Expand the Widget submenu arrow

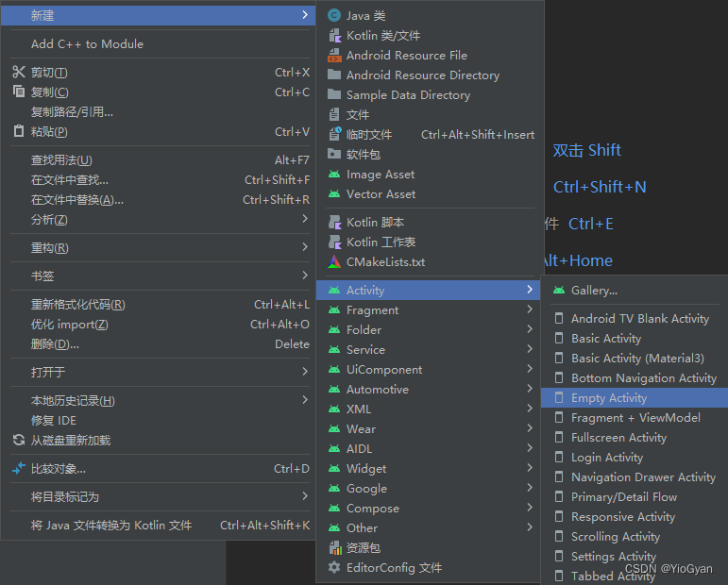point(530,468)
